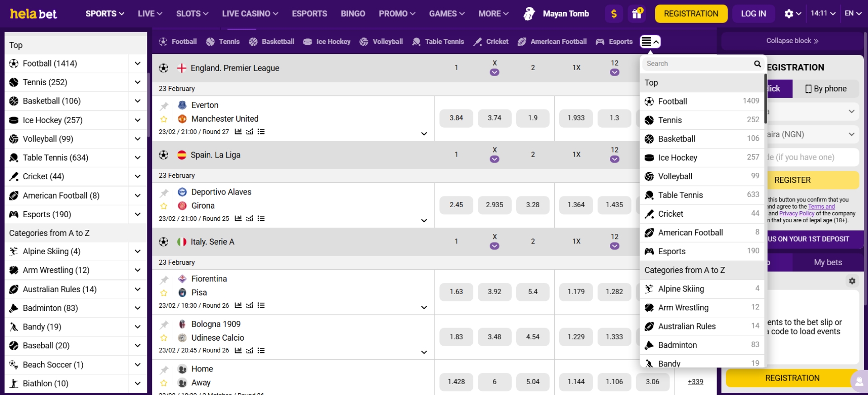Open the SLOTS menu
Screen dimensions: 868x395
(x=192, y=14)
